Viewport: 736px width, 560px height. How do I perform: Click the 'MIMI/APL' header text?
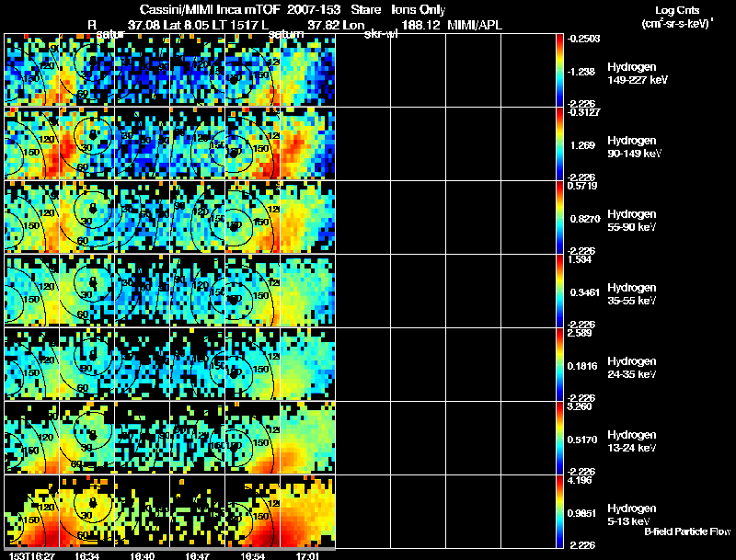pos(475,26)
